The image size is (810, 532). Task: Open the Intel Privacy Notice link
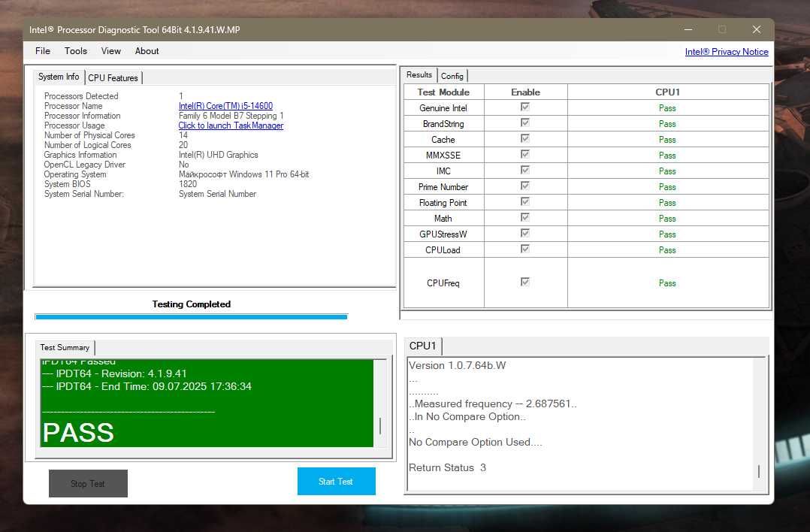tap(727, 52)
